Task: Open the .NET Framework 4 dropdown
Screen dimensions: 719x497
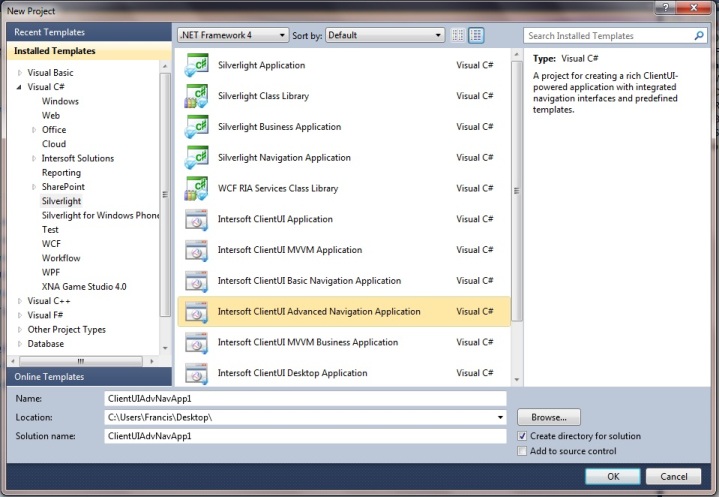Action: [x=233, y=35]
